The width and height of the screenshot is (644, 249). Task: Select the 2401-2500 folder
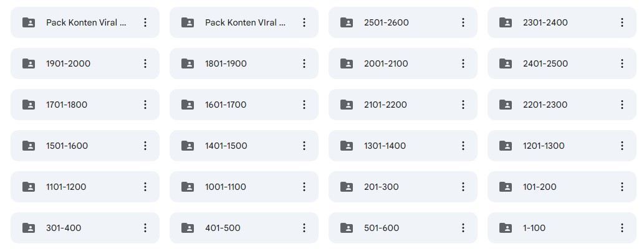pos(545,63)
